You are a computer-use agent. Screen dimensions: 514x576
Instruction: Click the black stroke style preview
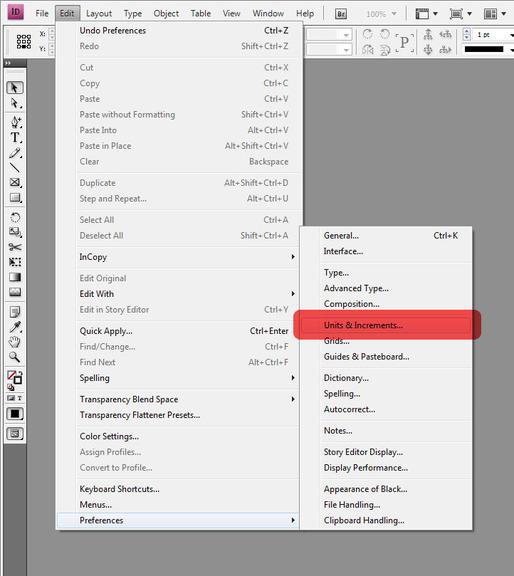pos(484,49)
